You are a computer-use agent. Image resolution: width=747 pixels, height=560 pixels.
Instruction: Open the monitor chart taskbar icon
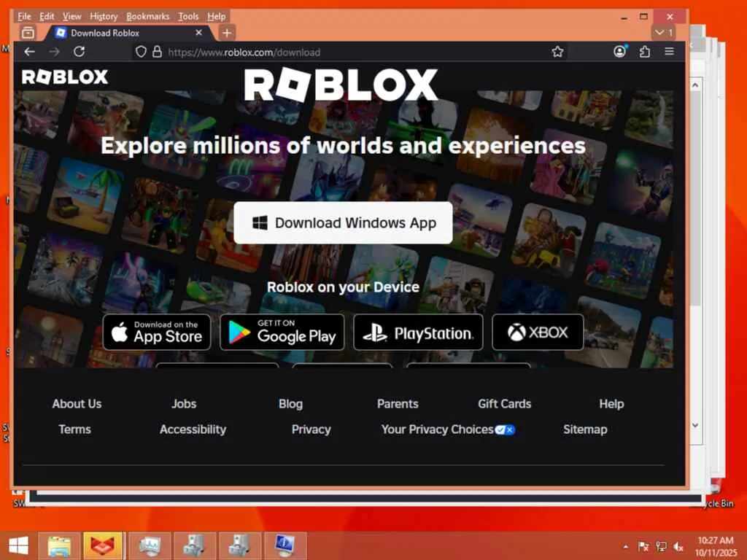[x=149, y=545]
